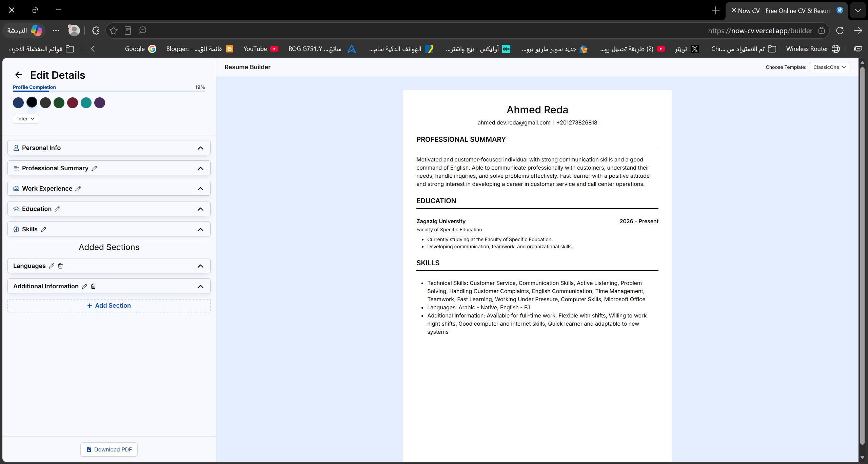
Task: Delete Additional Information section trash icon
Action: (x=93, y=286)
